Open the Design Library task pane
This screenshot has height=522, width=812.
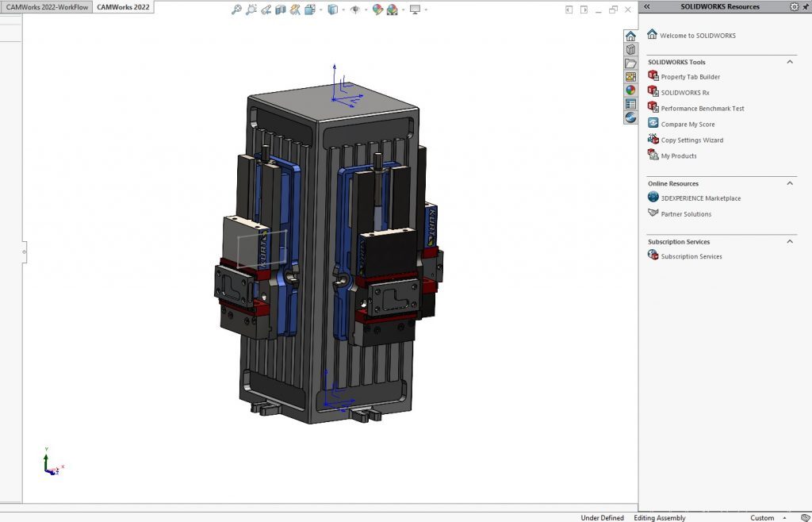(630, 48)
